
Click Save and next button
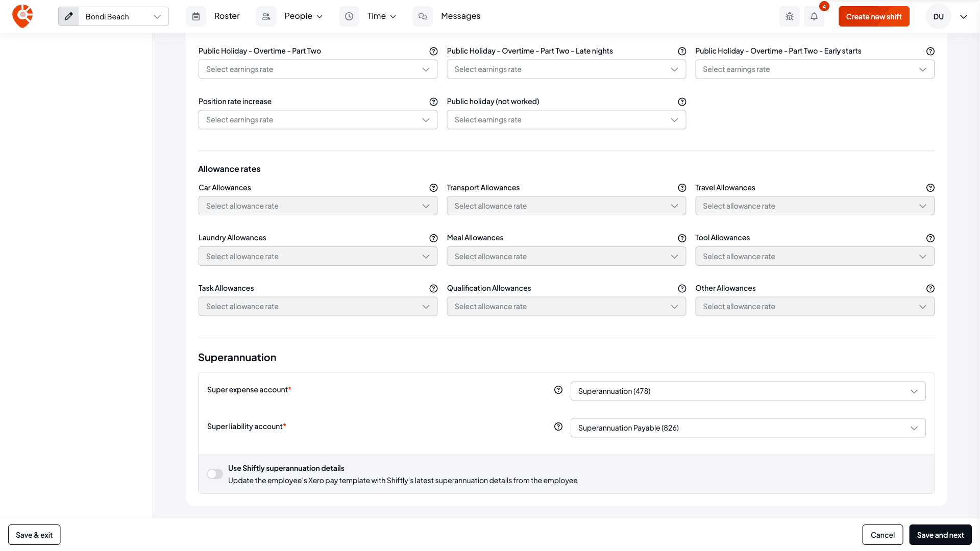point(940,535)
